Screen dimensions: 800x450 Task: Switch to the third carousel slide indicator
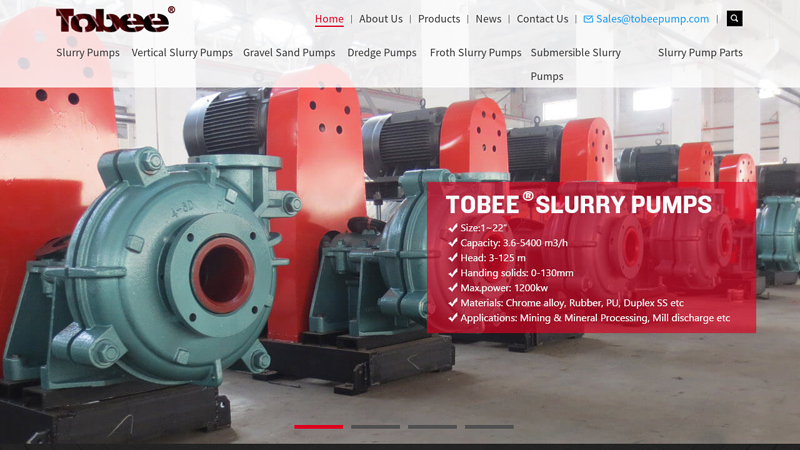[x=432, y=427]
